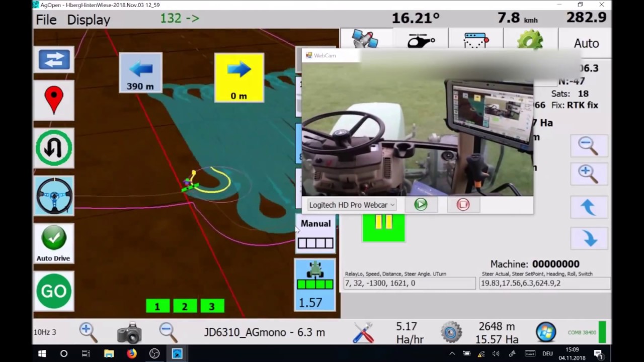Screen dimensions: 644x362
Task: Hit the green GO button
Action: [x=54, y=291]
